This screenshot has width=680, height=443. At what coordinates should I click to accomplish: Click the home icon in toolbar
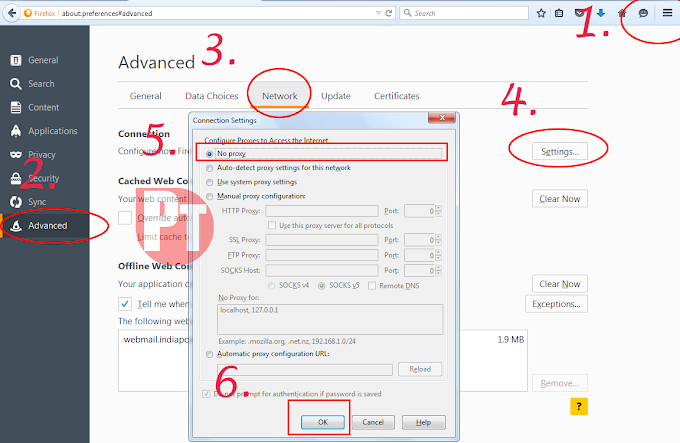[x=622, y=13]
